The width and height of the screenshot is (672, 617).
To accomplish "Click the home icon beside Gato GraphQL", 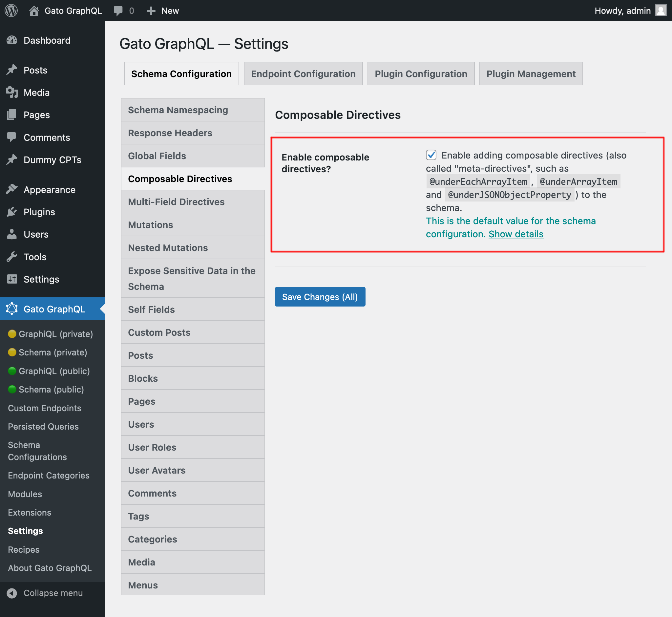I will click(34, 11).
